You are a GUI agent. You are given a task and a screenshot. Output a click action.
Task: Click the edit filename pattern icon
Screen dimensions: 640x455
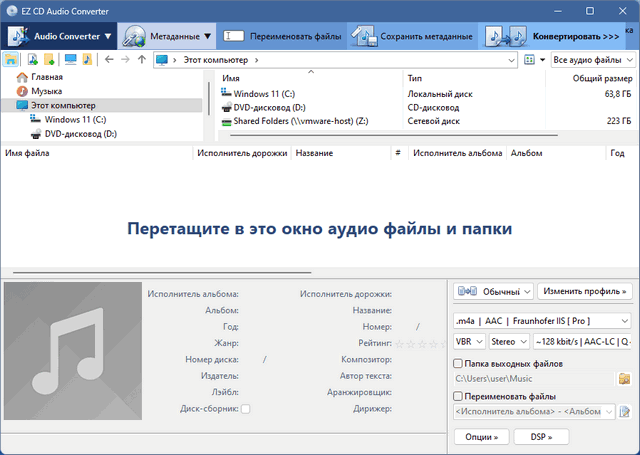click(624, 412)
